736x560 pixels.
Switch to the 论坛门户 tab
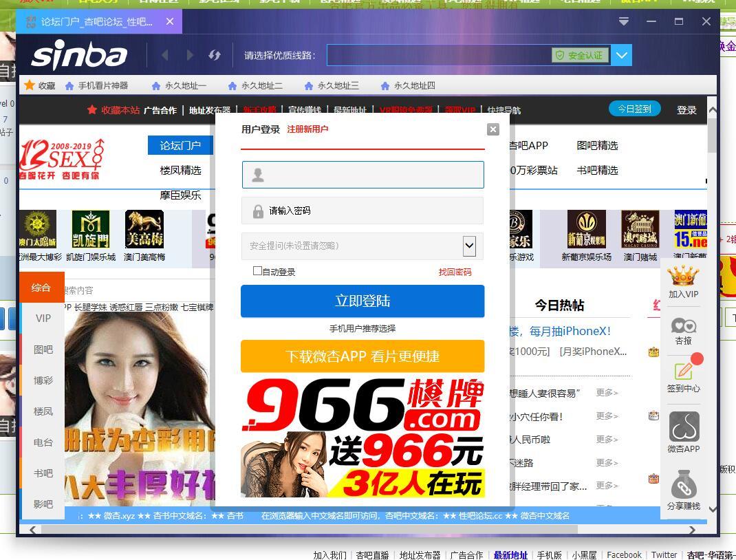point(180,145)
